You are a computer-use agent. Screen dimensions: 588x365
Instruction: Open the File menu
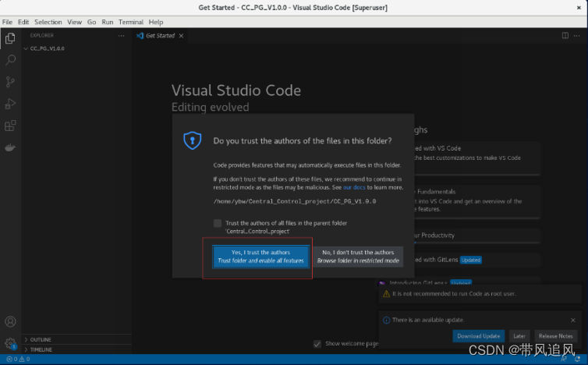[7, 22]
